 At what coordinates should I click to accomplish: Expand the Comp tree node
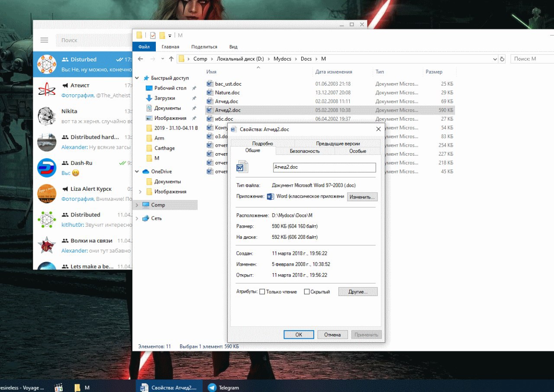137,205
